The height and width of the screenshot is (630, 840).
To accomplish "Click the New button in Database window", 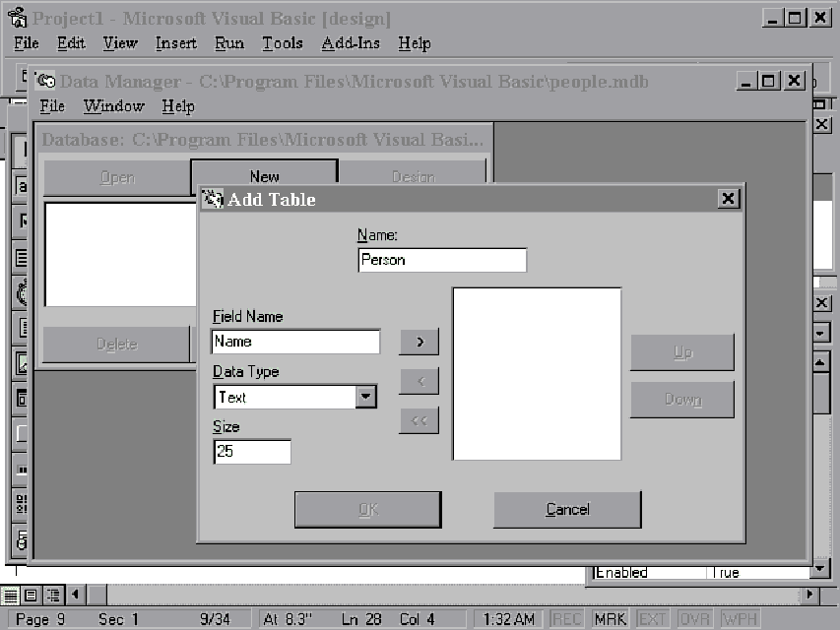I will [264, 177].
